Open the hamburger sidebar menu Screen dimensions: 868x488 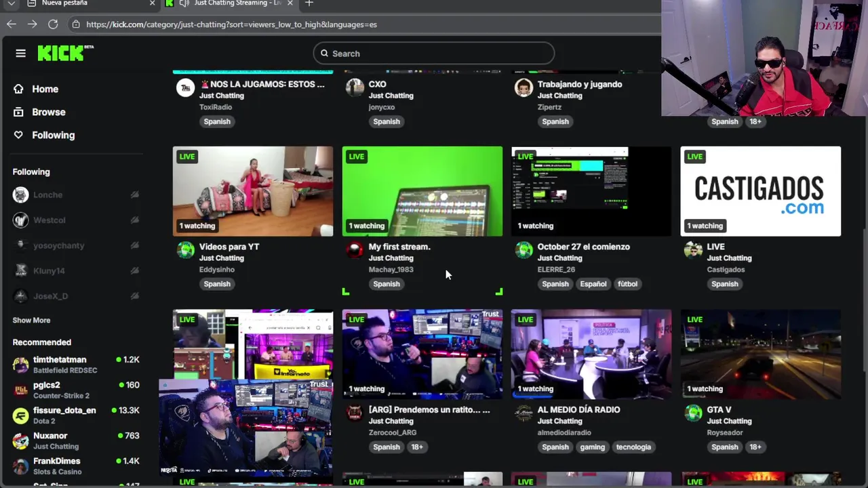click(20, 54)
